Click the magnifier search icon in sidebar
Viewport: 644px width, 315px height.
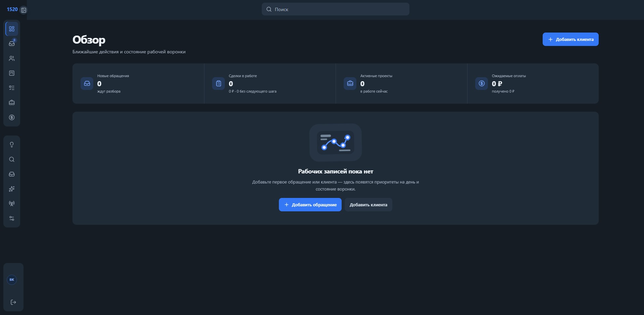pyautogui.click(x=12, y=159)
